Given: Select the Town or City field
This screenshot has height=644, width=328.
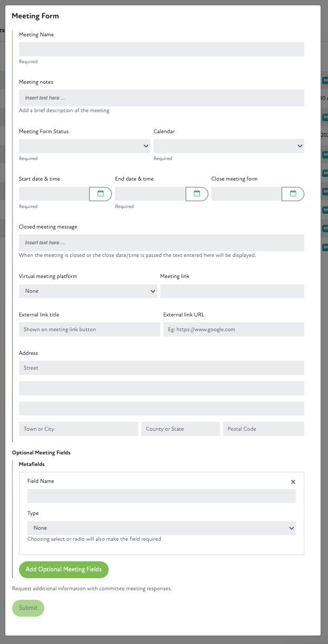Looking at the screenshot, I should 79,429.
